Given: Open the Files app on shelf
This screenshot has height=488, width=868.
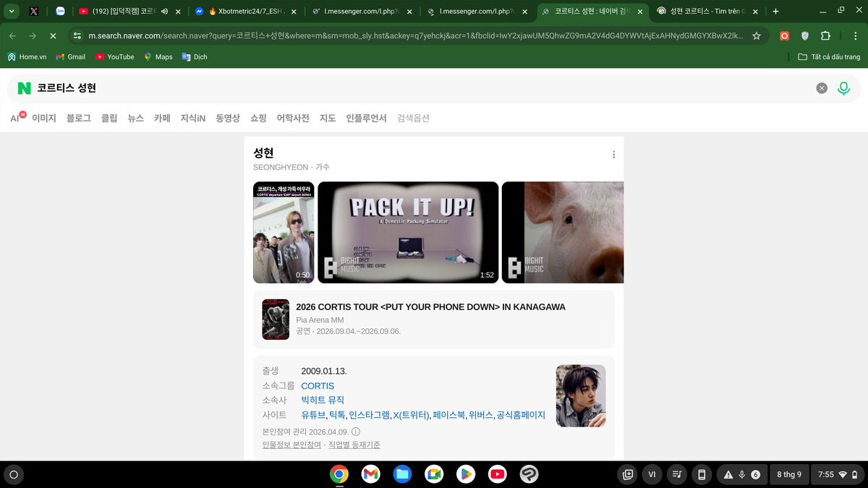Looking at the screenshot, I should tap(402, 474).
